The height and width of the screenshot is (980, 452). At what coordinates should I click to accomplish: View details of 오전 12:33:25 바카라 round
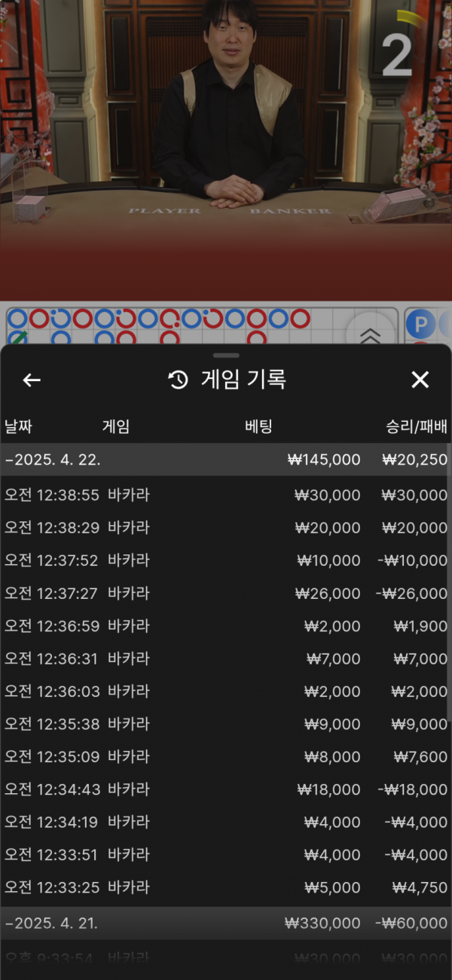226,887
